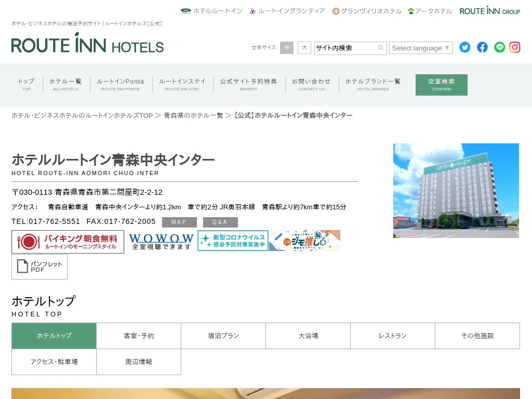Select the ホテルトップ tab
Viewport: 532px width, 399px height.
pyautogui.click(x=54, y=336)
